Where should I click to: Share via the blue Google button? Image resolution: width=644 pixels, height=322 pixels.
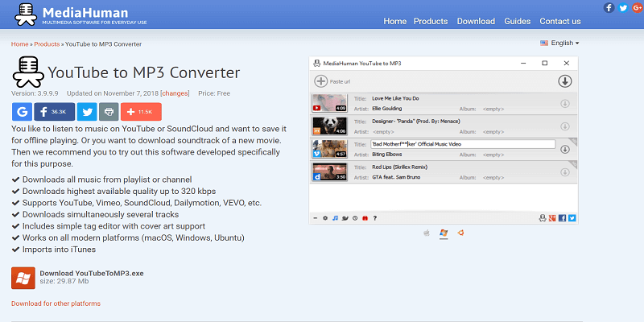point(23,112)
